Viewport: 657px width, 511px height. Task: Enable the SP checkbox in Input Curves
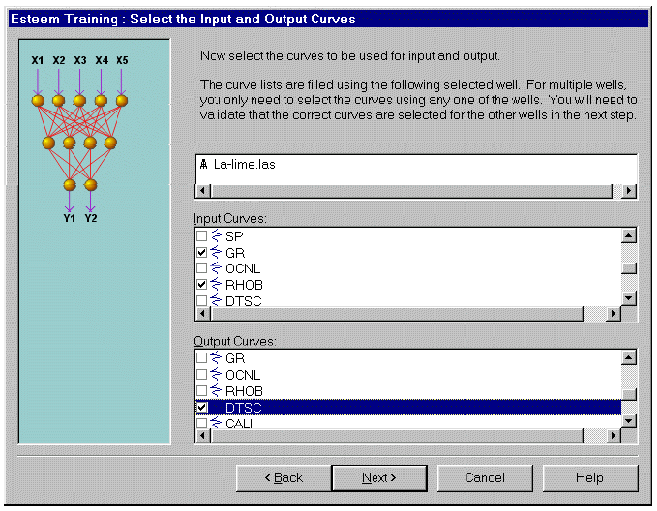(x=202, y=237)
